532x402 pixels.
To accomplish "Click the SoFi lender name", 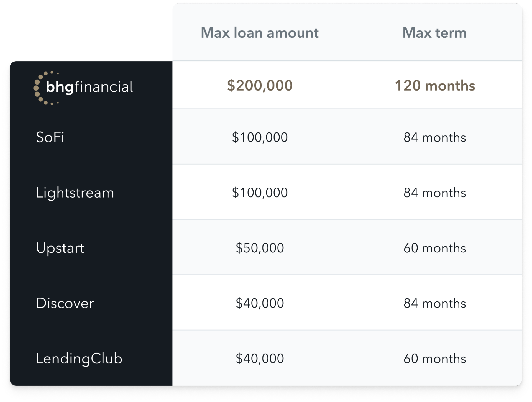I will [x=50, y=137].
